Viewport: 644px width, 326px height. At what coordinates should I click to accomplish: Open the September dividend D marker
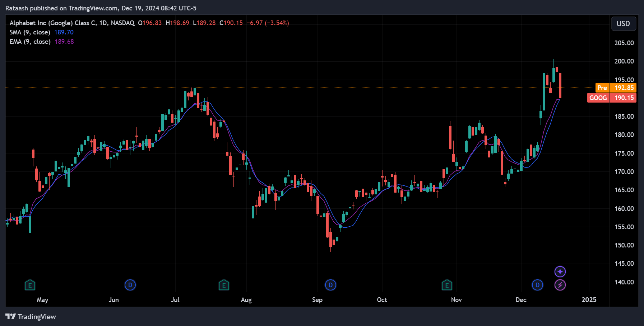tap(330, 285)
